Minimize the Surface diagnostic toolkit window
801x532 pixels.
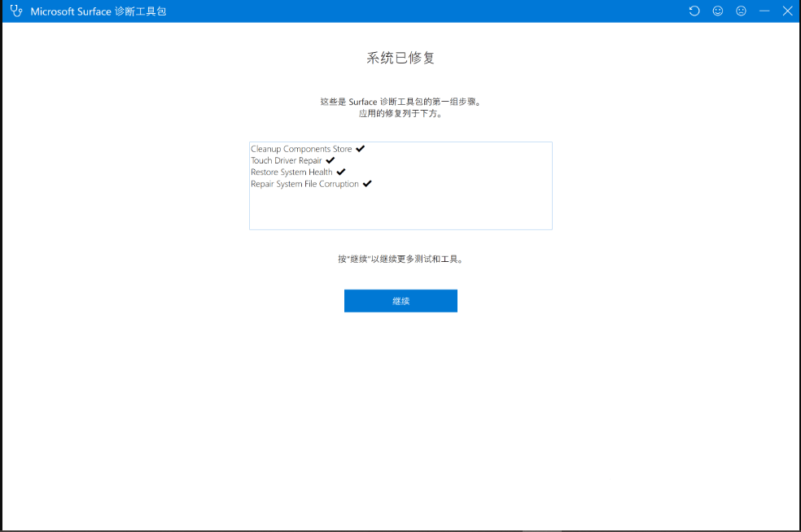764,11
